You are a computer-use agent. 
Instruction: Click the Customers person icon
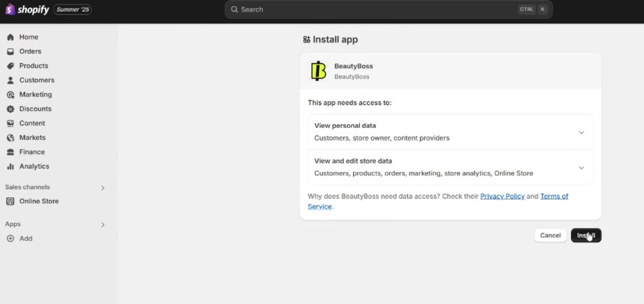[x=10, y=80]
